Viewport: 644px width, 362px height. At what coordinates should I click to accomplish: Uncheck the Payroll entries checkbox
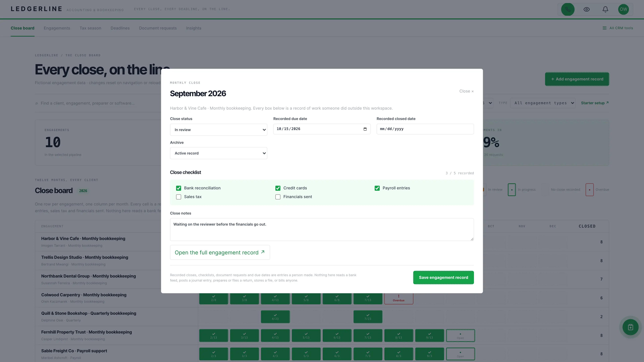377,188
